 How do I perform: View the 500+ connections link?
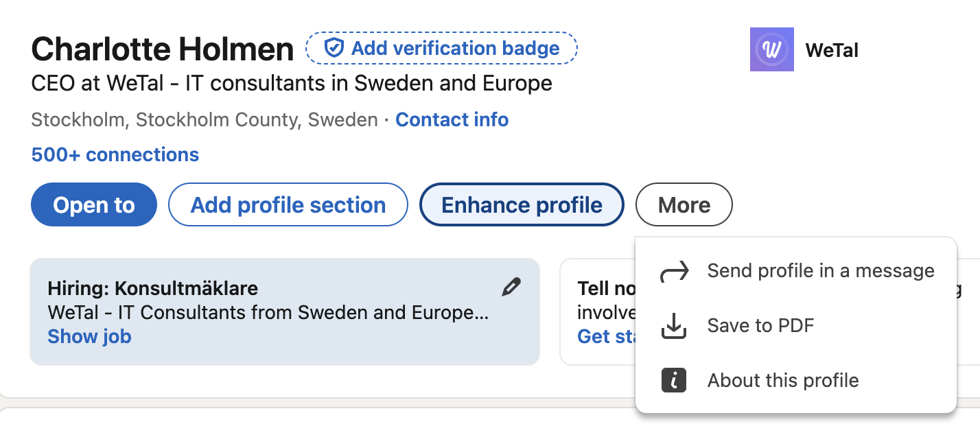[x=115, y=154]
